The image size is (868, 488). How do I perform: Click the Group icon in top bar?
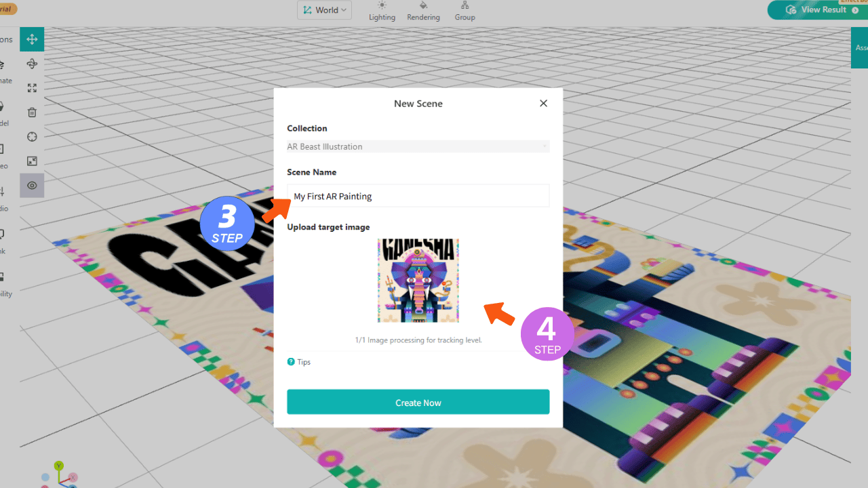point(465,11)
